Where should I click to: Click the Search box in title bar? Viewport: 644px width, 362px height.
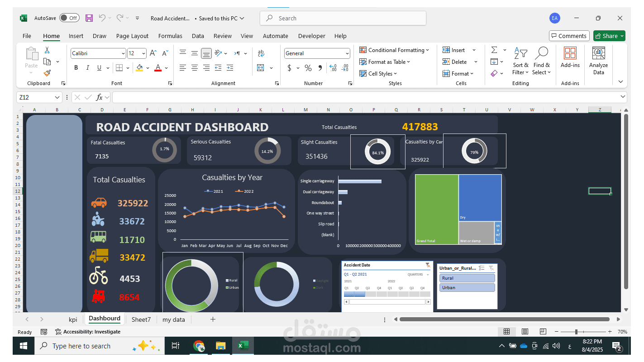point(343,19)
